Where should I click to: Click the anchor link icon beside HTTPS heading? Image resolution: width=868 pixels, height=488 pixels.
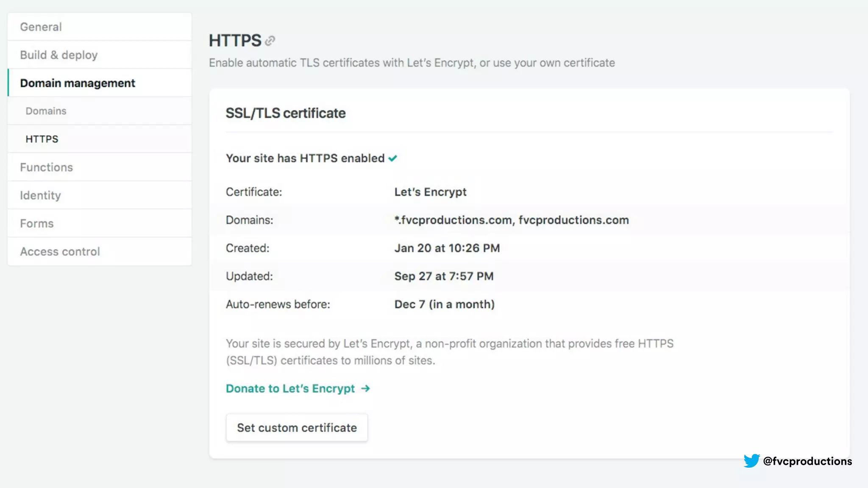point(270,41)
